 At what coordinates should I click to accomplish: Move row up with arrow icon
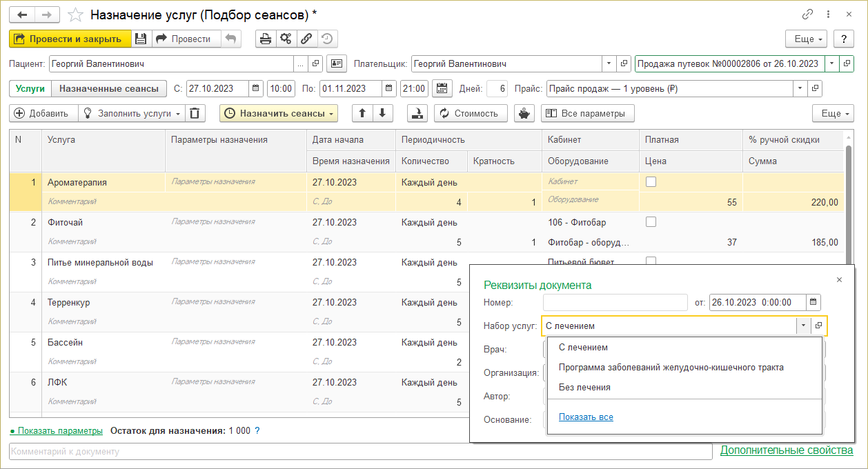pos(362,113)
